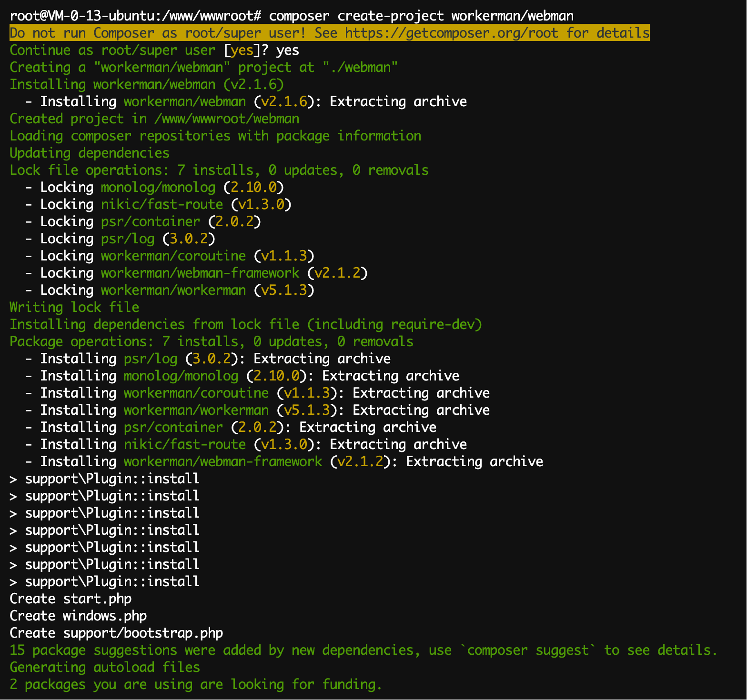Image resolution: width=747 pixels, height=700 pixels.
Task: Click the 'Updating dependencies' line
Action: [90, 153]
